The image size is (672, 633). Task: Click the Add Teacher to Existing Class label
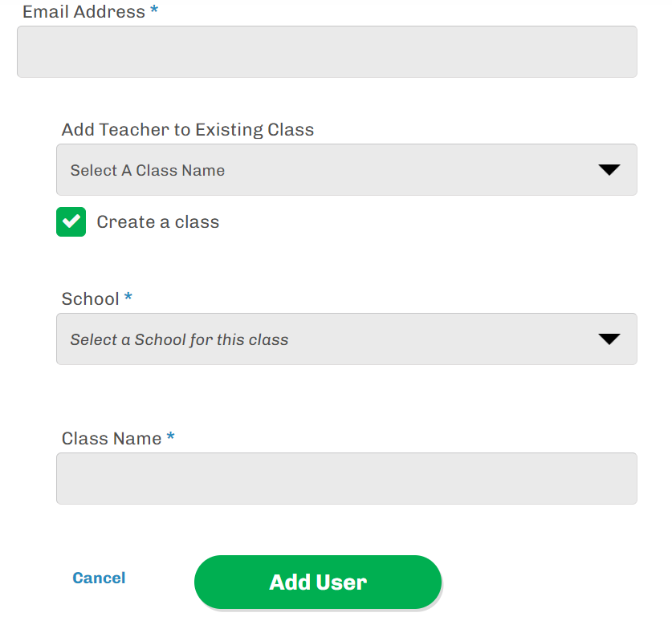click(188, 129)
